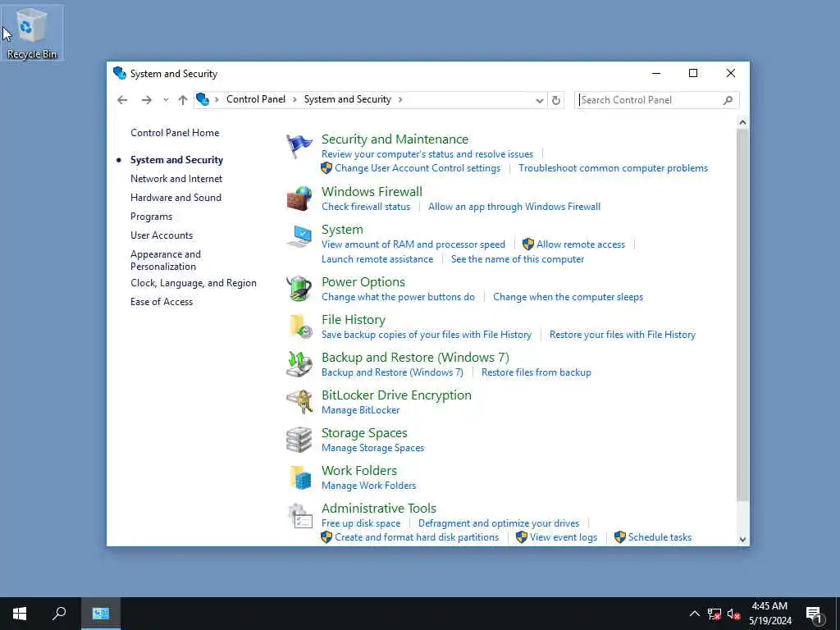
Task: Click the muted speaker tray icon
Action: 734,614
